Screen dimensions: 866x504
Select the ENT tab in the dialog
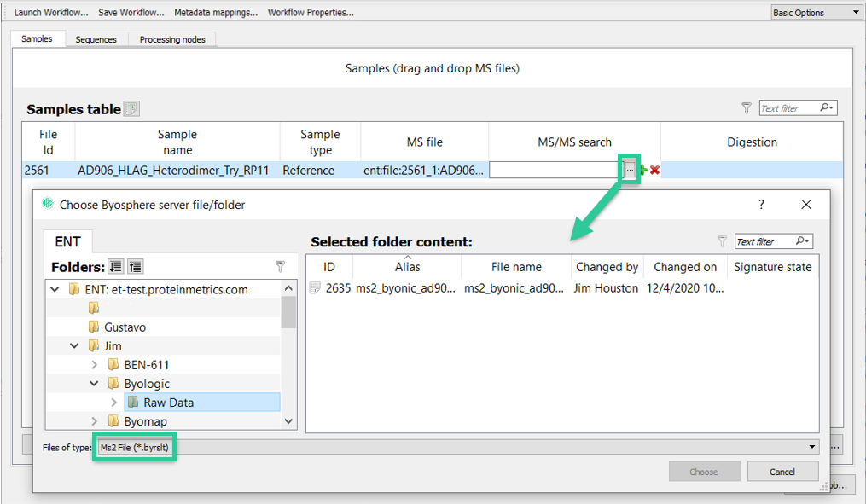(x=68, y=242)
